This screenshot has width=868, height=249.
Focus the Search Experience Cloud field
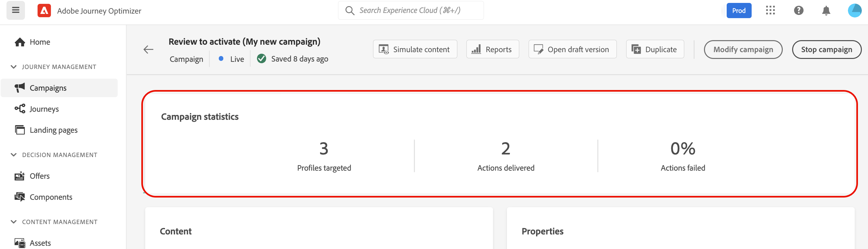[x=410, y=10]
